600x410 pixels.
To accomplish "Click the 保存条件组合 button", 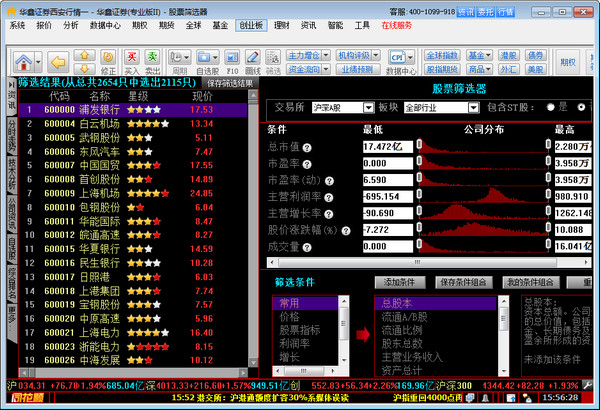I will (463, 283).
